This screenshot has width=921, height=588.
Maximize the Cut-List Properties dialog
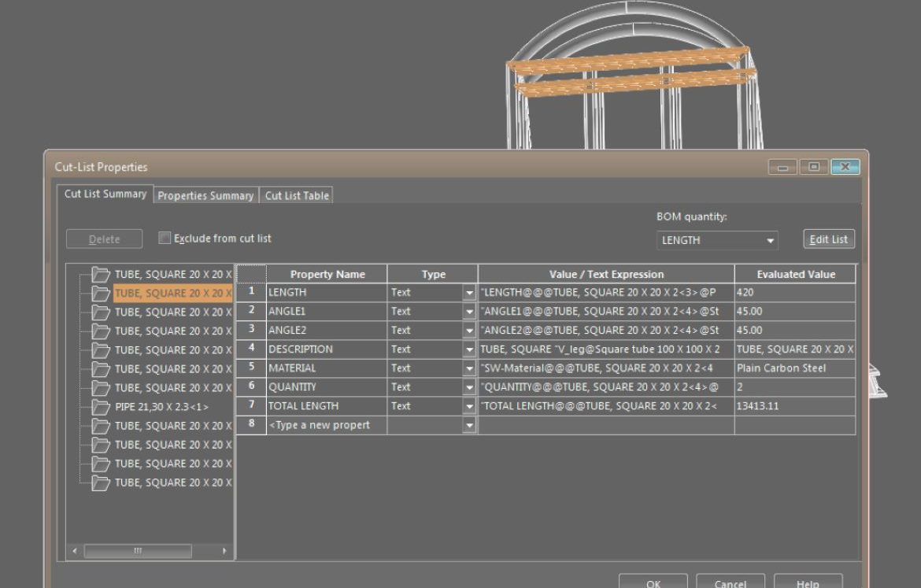(x=814, y=167)
